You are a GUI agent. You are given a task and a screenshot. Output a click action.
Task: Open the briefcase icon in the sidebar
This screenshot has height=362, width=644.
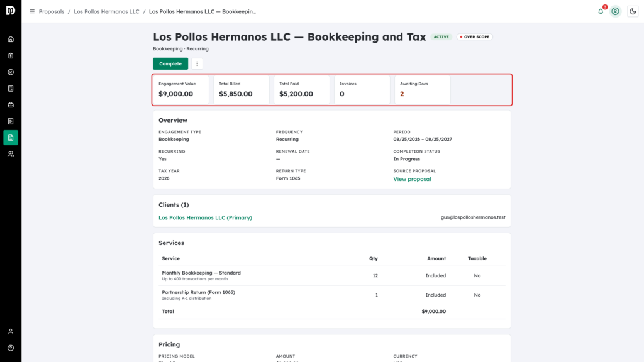[x=11, y=105]
